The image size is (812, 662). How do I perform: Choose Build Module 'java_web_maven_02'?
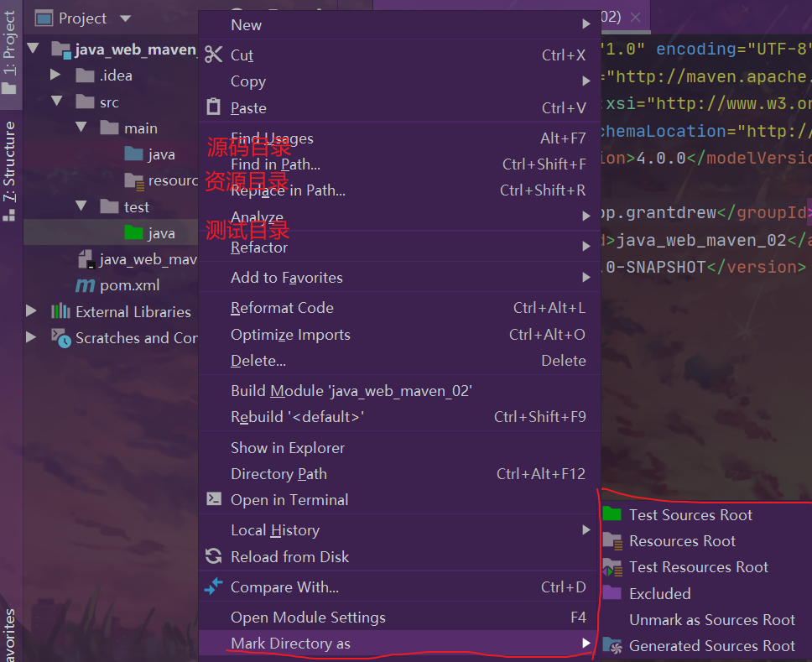coord(399,390)
